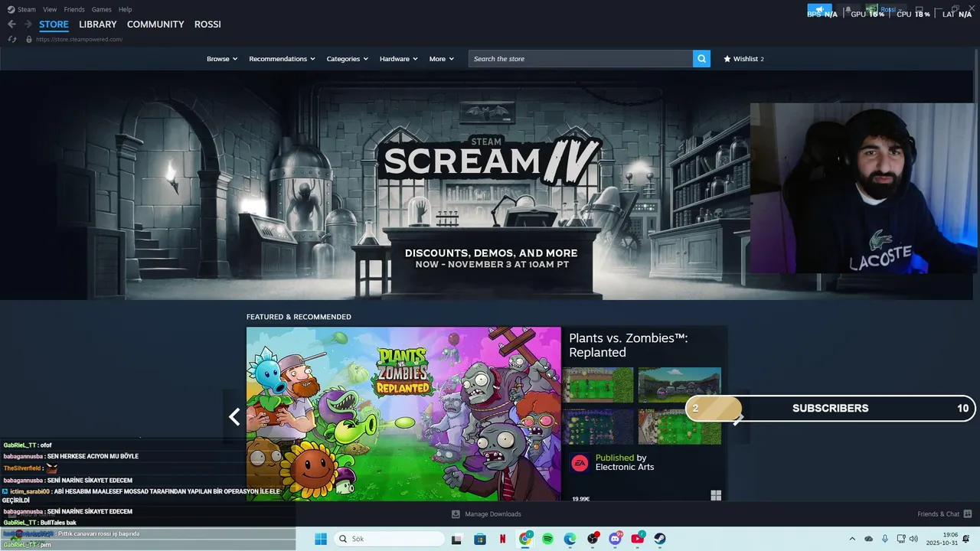This screenshot has width=980, height=551.
Task: Go back with the Steam back arrow
Action: [x=11, y=24]
